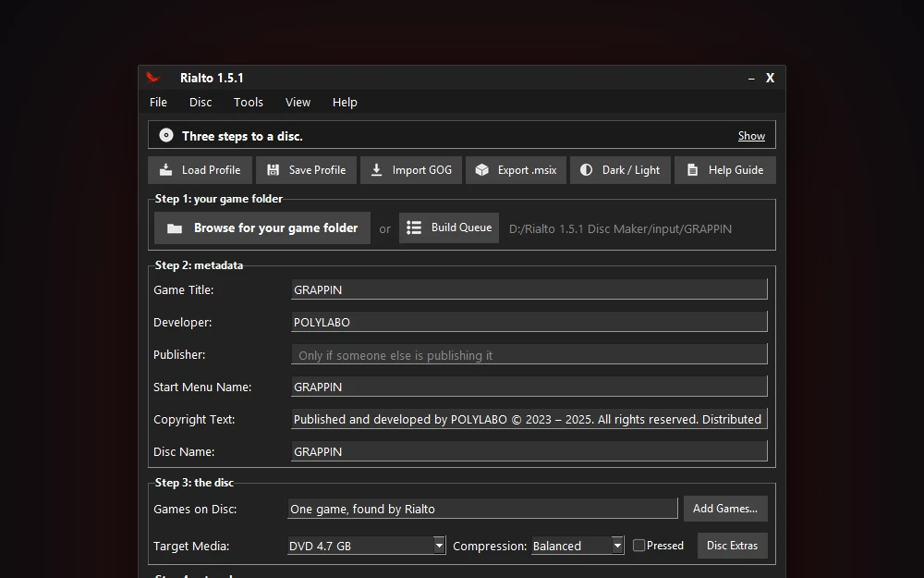
Task: Open the Disc menu
Action: point(201,102)
